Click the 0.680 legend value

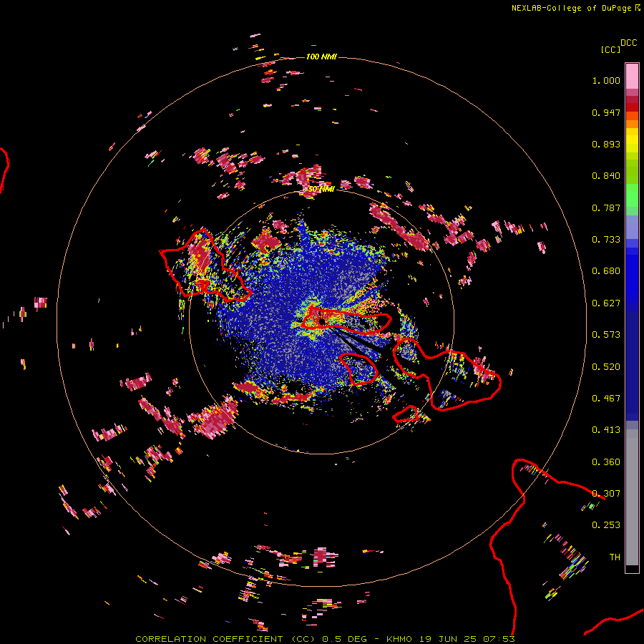tap(606, 271)
